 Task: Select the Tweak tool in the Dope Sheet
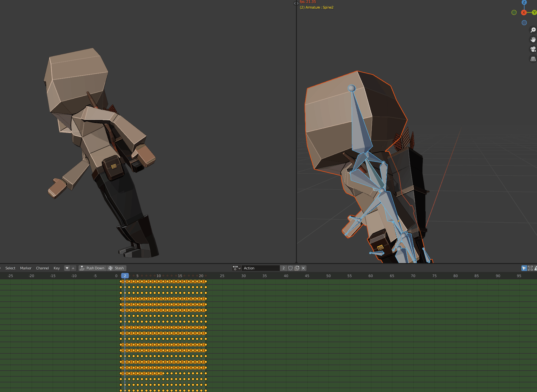[524, 268]
